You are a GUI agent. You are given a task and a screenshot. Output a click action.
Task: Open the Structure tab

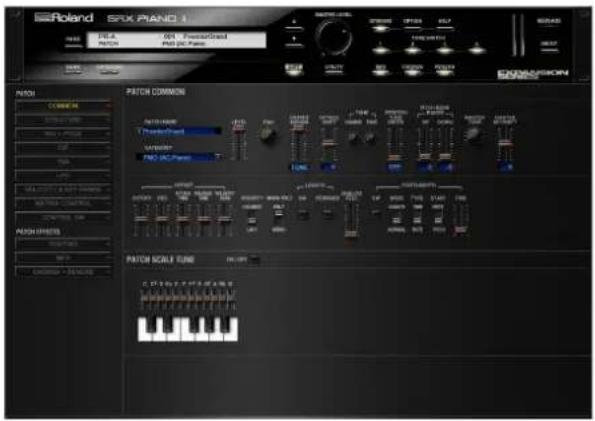pos(63,120)
